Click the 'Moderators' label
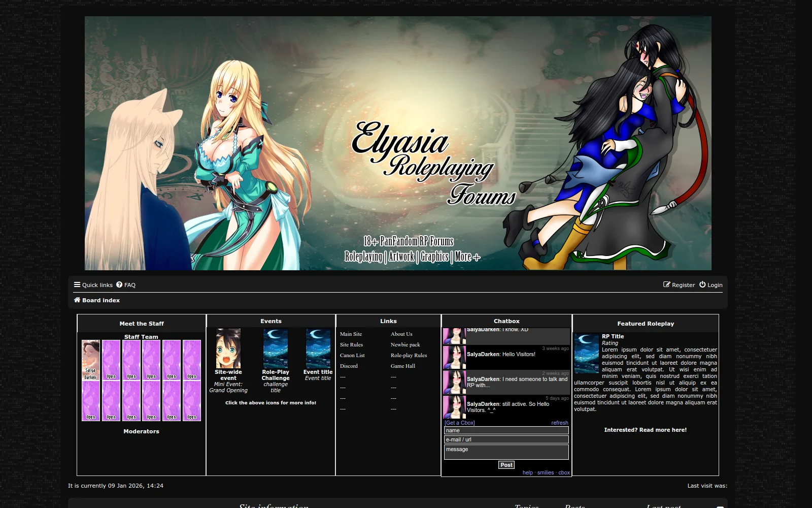812x508 pixels. click(142, 431)
